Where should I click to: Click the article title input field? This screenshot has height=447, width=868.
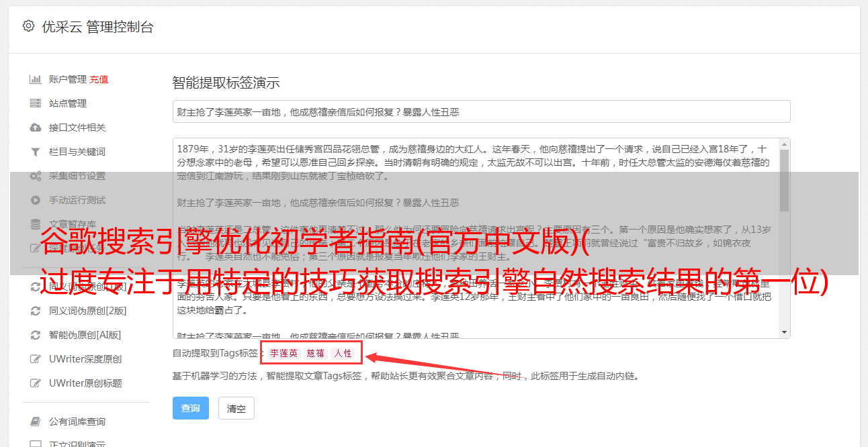coord(481,111)
